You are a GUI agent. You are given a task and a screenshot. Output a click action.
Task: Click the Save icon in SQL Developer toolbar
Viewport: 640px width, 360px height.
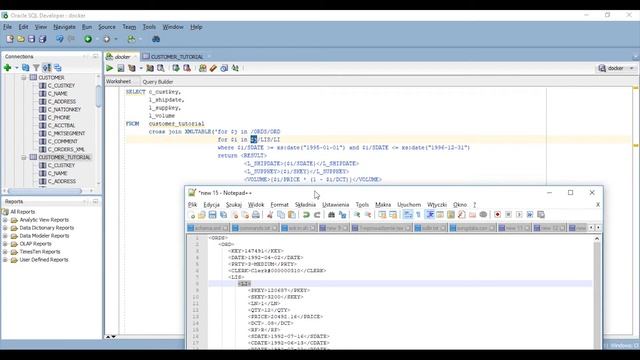tap(31, 39)
